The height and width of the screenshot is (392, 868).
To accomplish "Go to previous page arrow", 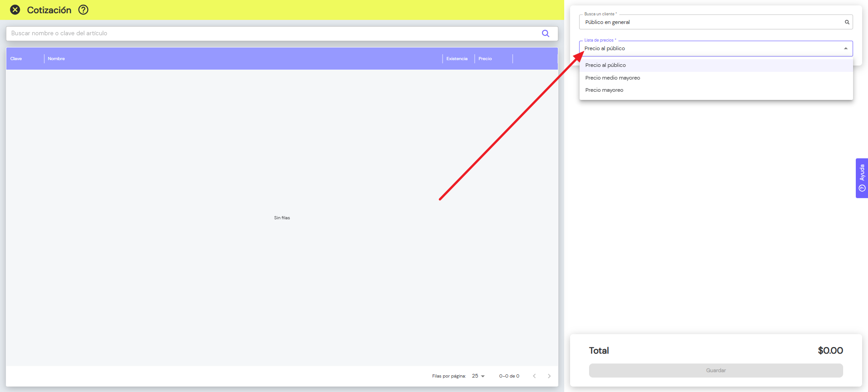I will coord(534,376).
